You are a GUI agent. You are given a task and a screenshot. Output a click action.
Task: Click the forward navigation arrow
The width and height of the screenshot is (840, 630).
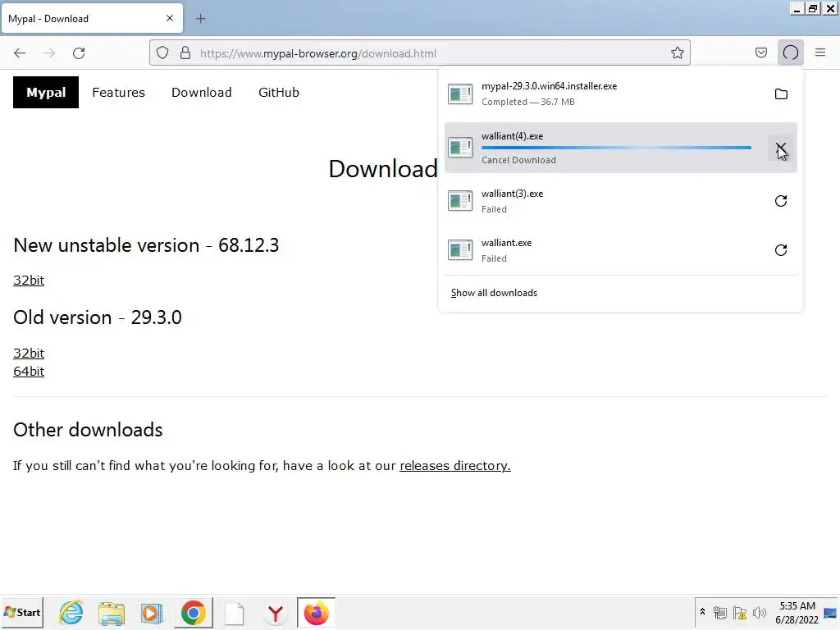(x=49, y=53)
